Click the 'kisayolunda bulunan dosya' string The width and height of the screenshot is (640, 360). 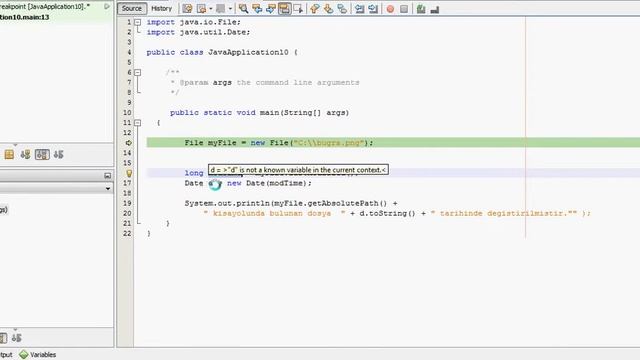(275, 213)
